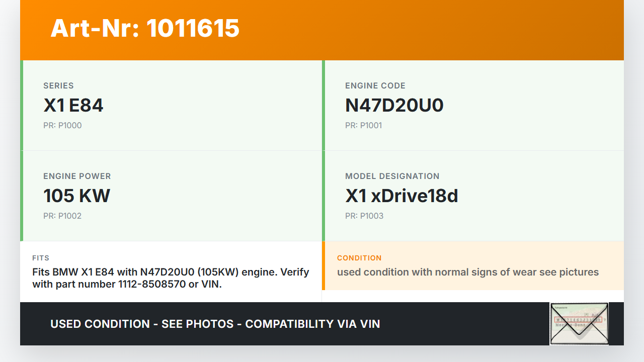The image size is (644, 362).
Task: Click the ENGINE POWER label
Action: click(77, 176)
